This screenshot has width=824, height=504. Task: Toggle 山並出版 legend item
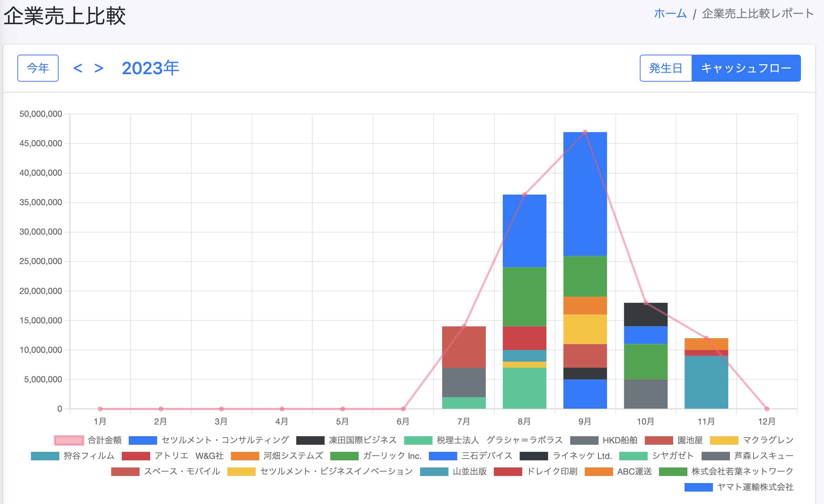[x=454, y=472]
